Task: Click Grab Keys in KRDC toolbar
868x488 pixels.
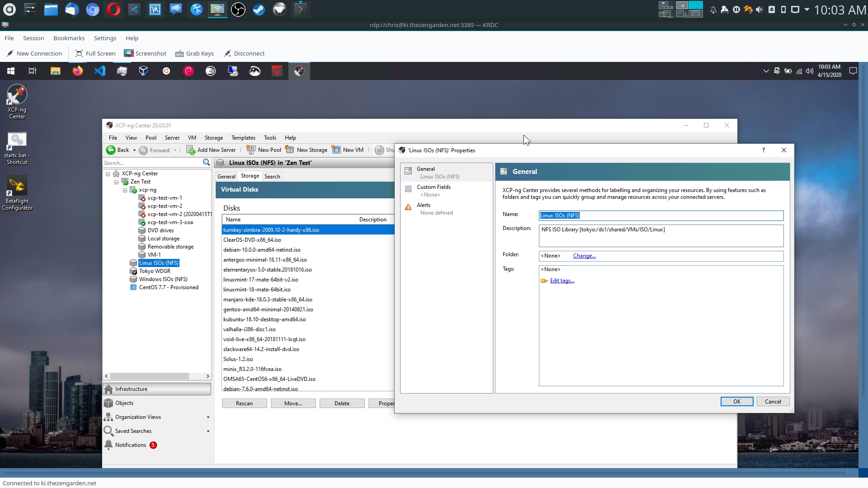Action: (195, 53)
